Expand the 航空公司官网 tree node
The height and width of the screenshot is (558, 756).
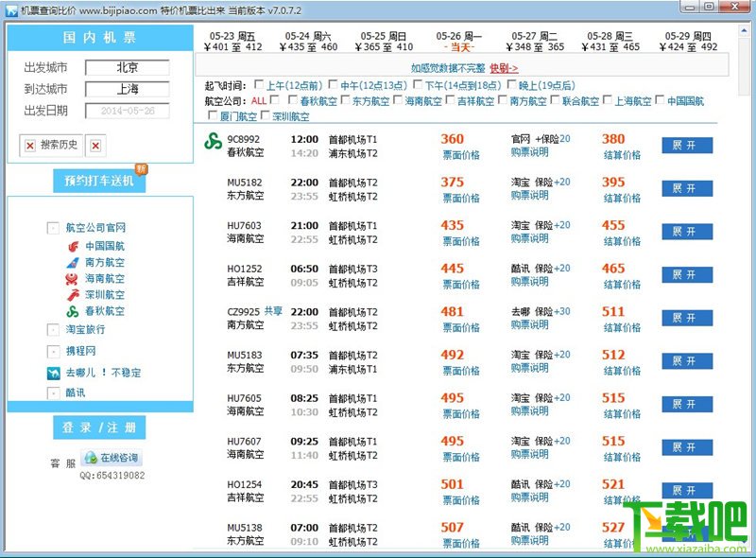click(53, 228)
